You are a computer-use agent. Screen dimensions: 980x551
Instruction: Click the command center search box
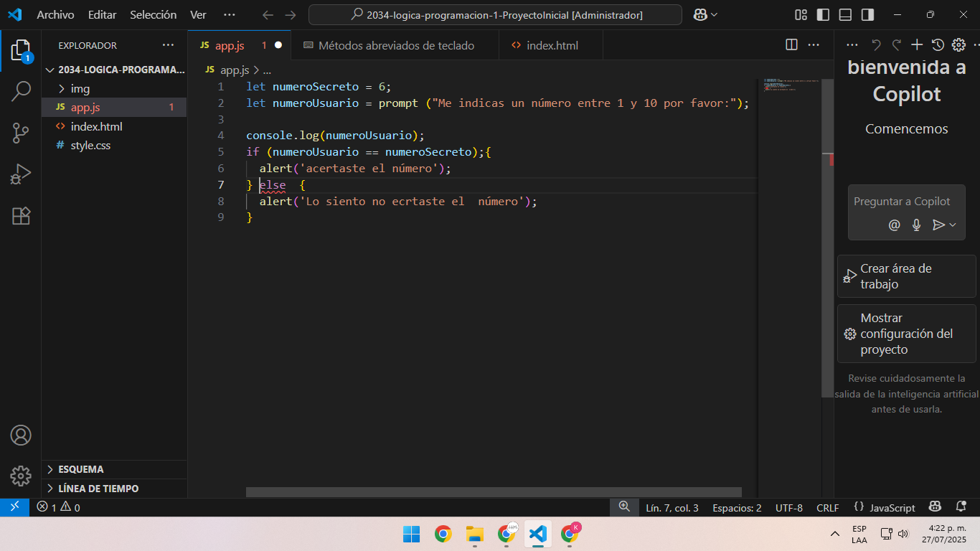495,14
